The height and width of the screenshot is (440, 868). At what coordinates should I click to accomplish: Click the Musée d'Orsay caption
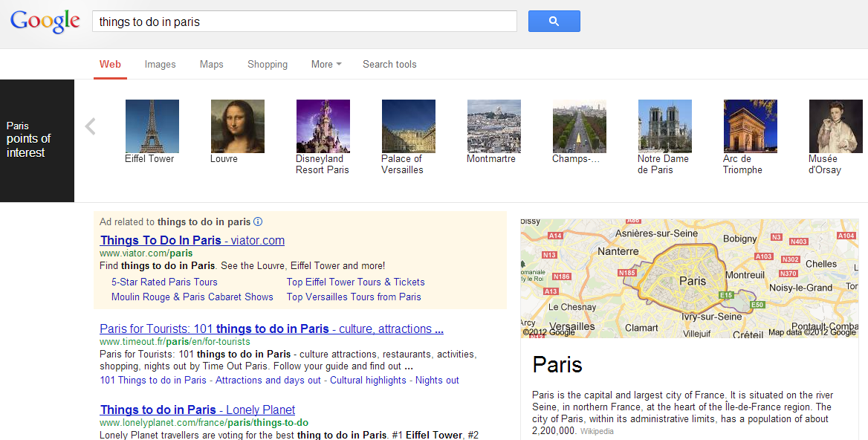[x=825, y=164]
